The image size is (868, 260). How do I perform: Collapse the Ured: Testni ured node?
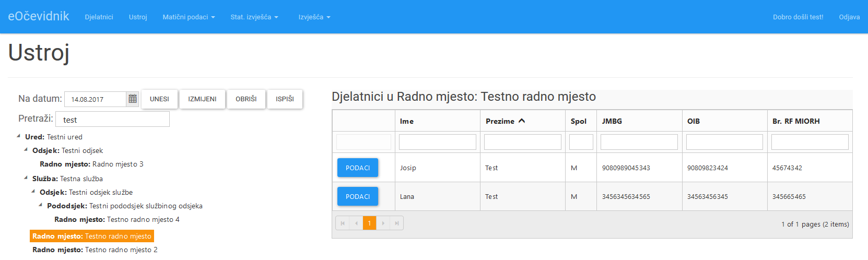[18, 136]
